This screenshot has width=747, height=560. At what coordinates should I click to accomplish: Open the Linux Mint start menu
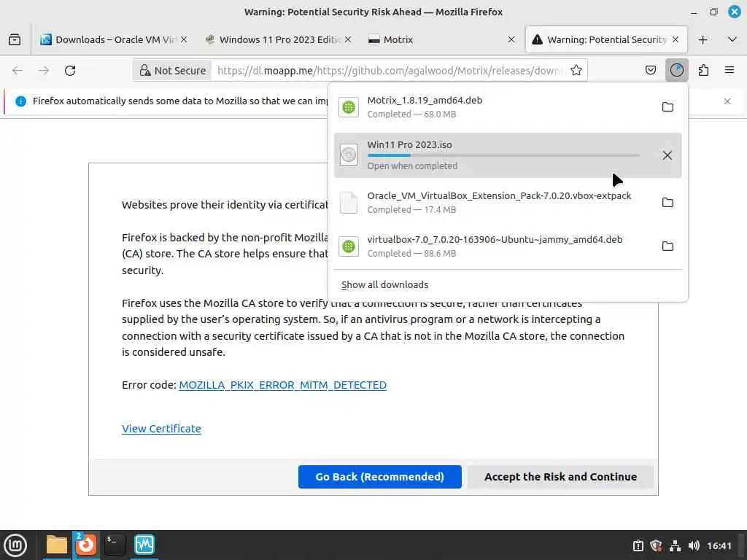coord(15,545)
